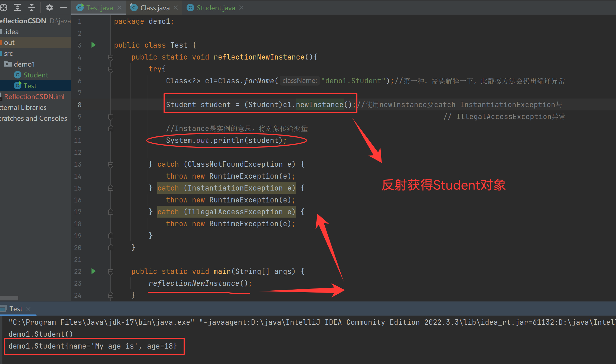Collapse the main method fold marker
616x364 pixels.
(x=110, y=271)
